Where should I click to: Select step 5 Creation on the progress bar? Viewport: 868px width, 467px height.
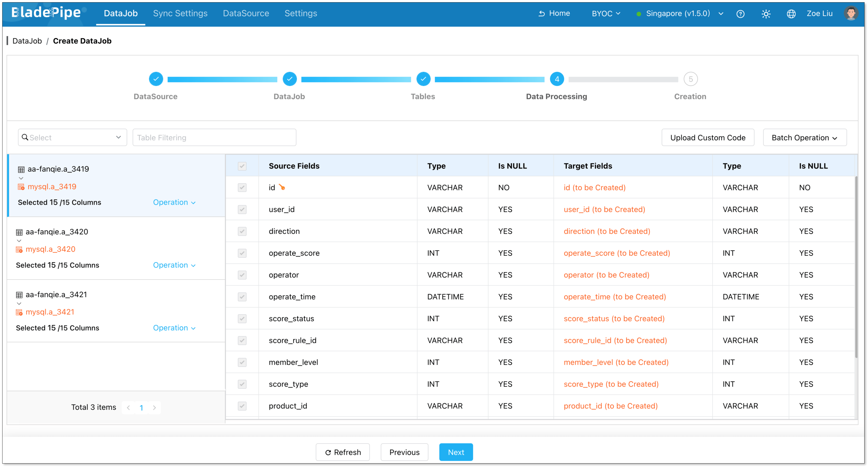point(691,79)
